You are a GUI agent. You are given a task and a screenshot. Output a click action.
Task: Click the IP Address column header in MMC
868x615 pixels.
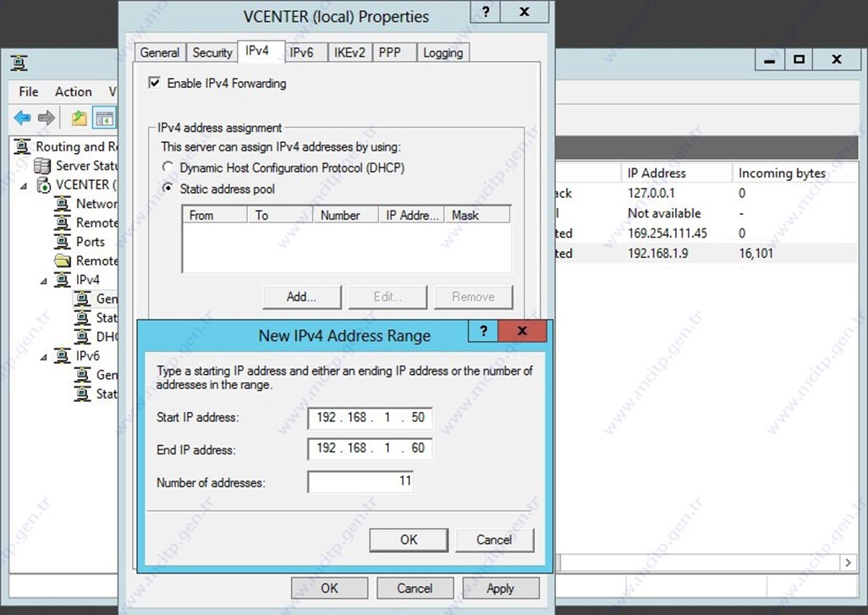[x=677, y=173]
